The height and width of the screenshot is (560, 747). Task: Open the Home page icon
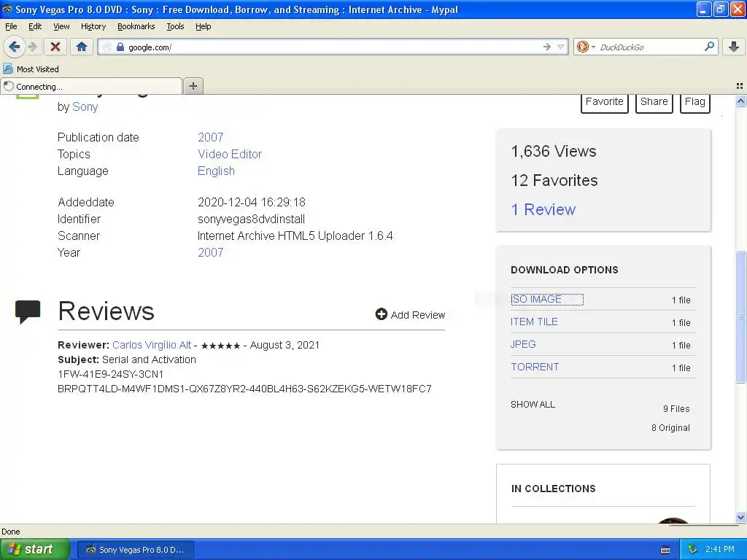coord(82,47)
